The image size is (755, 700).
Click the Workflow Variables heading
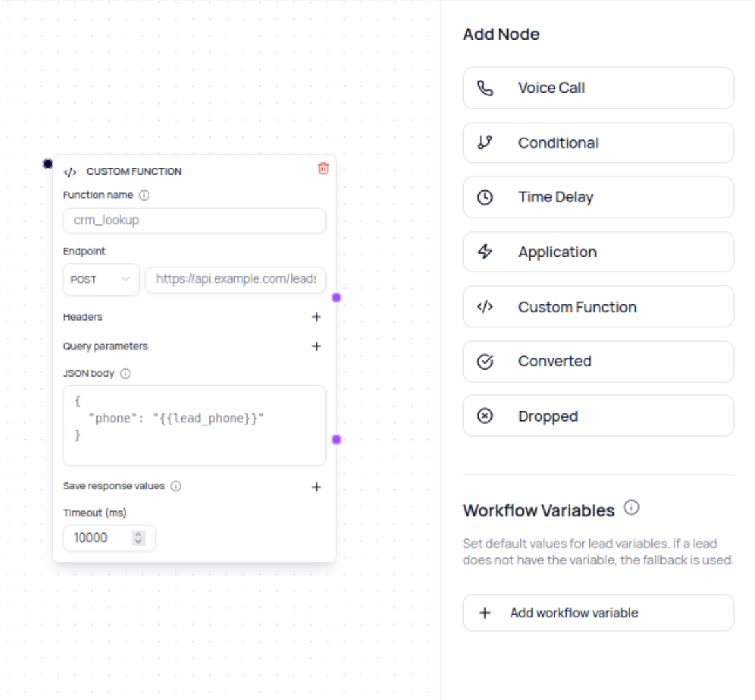pyautogui.click(x=539, y=510)
